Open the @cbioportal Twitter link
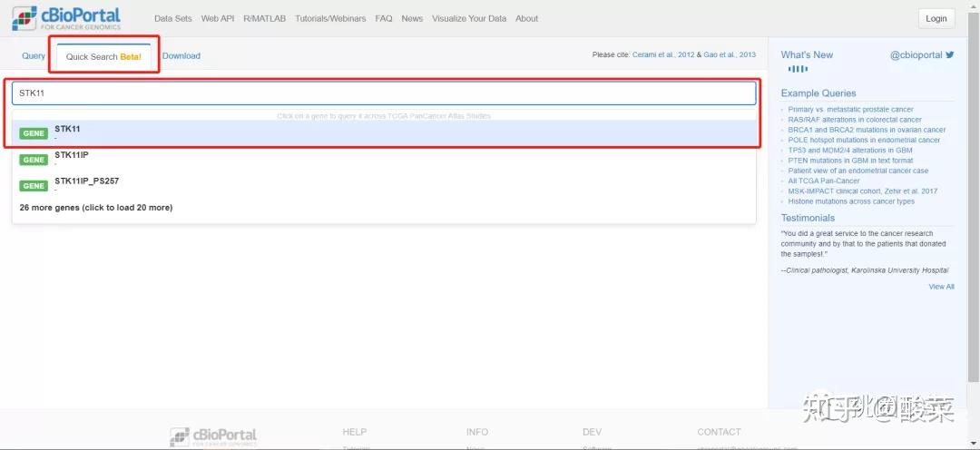980x450 pixels. click(916, 55)
